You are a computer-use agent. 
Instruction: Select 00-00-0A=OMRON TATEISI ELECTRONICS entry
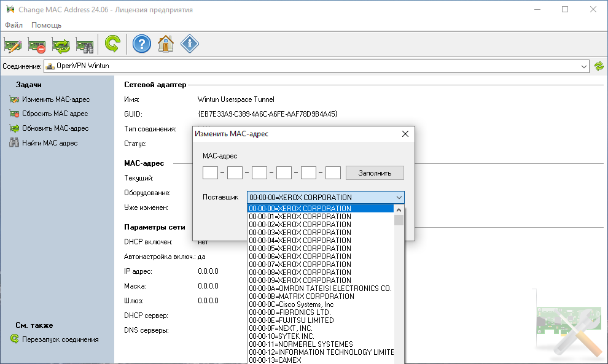click(x=321, y=288)
